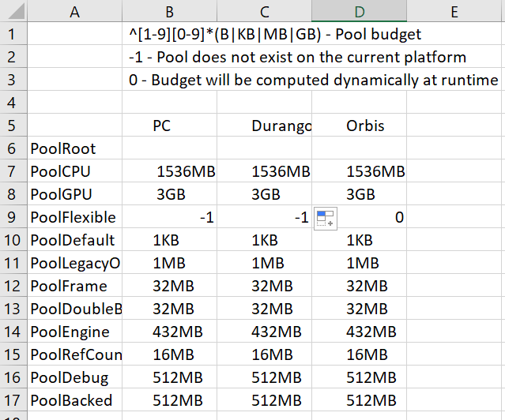Select PC value 1536MB for PoolCPU
Image resolution: width=505 pixels, height=420 pixels.
[169, 171]
